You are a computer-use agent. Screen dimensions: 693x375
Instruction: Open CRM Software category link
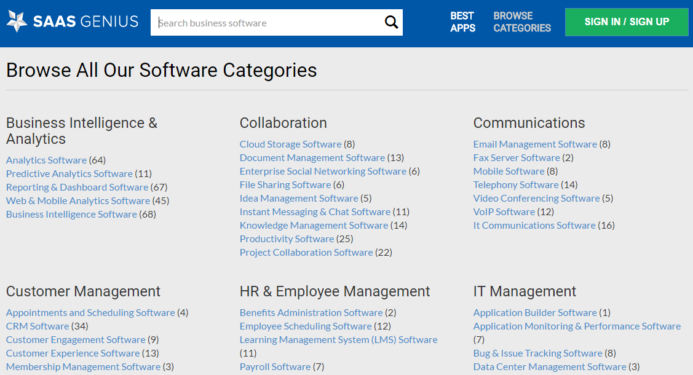[38, 326]
